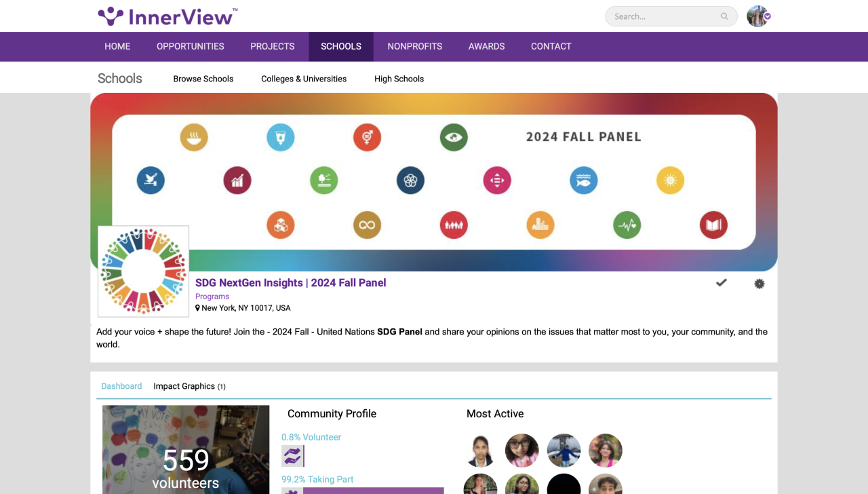The width and height of the screenshot is (868, 494).
Task: Switch to the Dashboard tab
Action: point(121,386)
